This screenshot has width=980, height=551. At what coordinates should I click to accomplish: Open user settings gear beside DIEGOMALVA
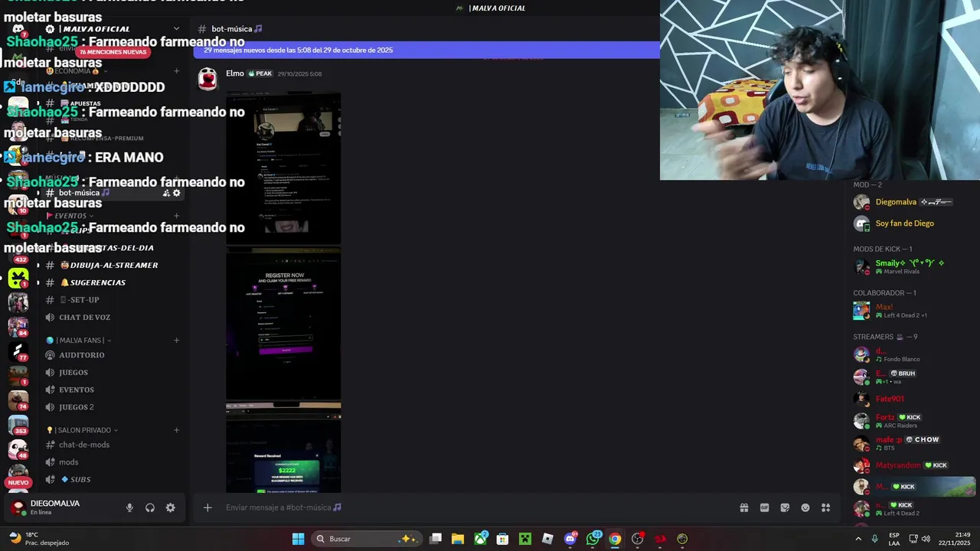point(171,507)
